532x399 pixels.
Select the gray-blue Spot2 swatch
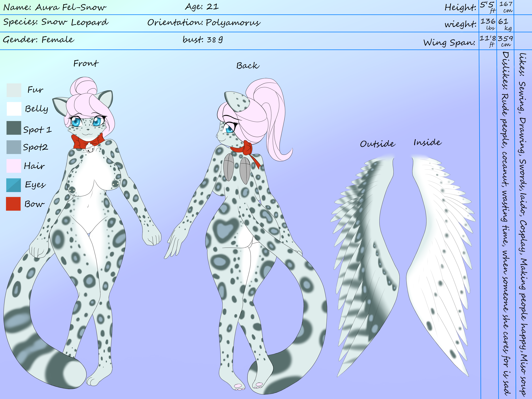tap(14, 147)
